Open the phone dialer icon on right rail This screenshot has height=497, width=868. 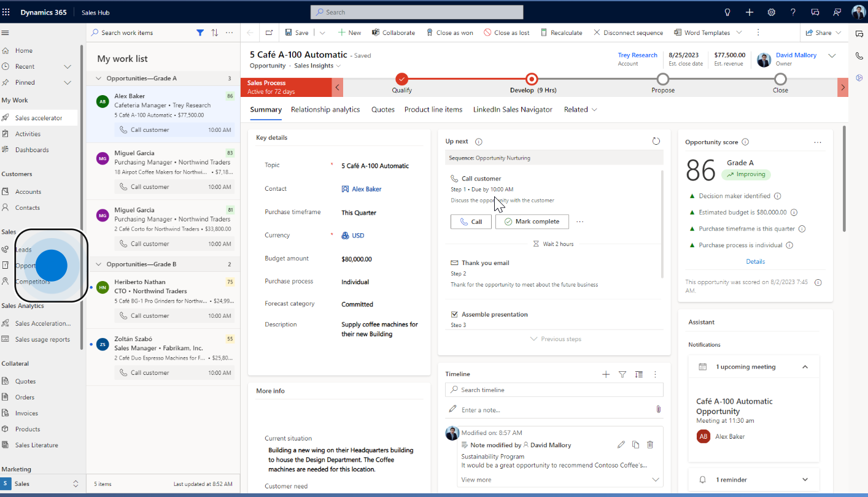(859, 56)
